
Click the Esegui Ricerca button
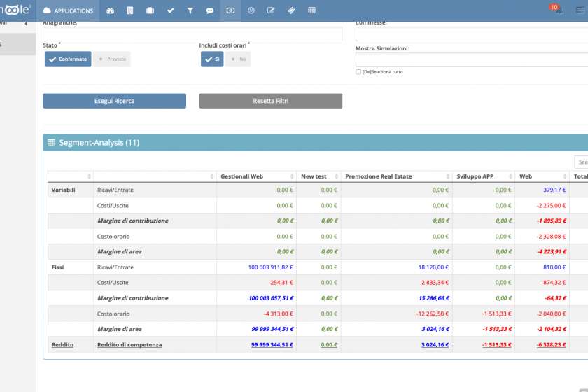114,101
